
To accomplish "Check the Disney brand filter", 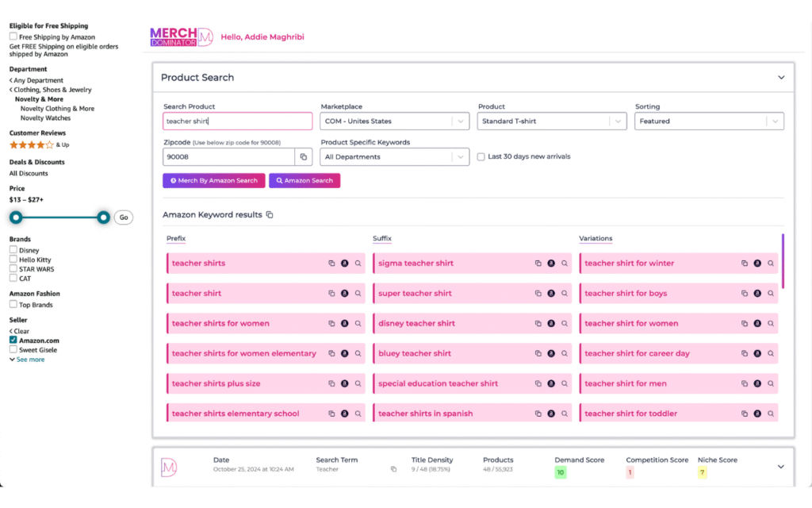I will point(13,250).
